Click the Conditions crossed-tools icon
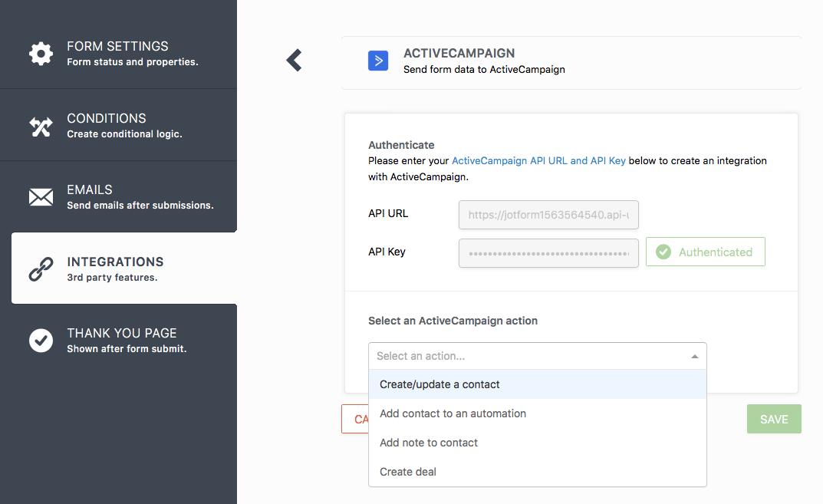823x504 pixels. (x=41, y=126)
